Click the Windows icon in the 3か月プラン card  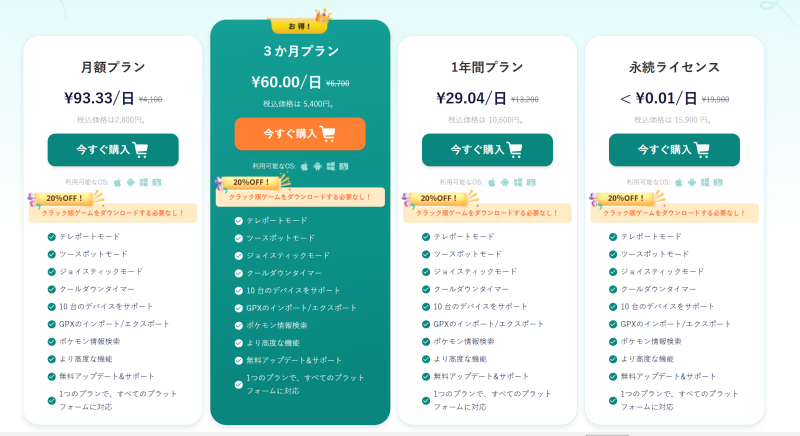click(330, 166)
